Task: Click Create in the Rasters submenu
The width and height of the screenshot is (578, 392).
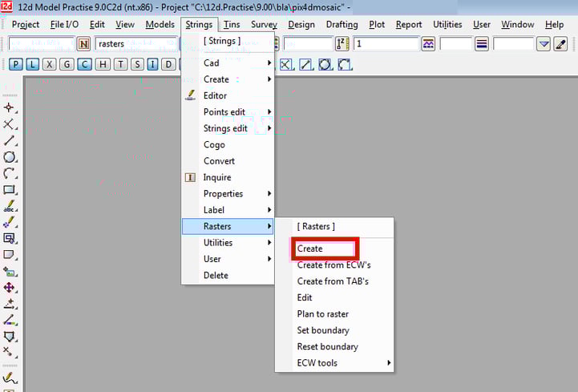Action: click(x=310, y=249)
